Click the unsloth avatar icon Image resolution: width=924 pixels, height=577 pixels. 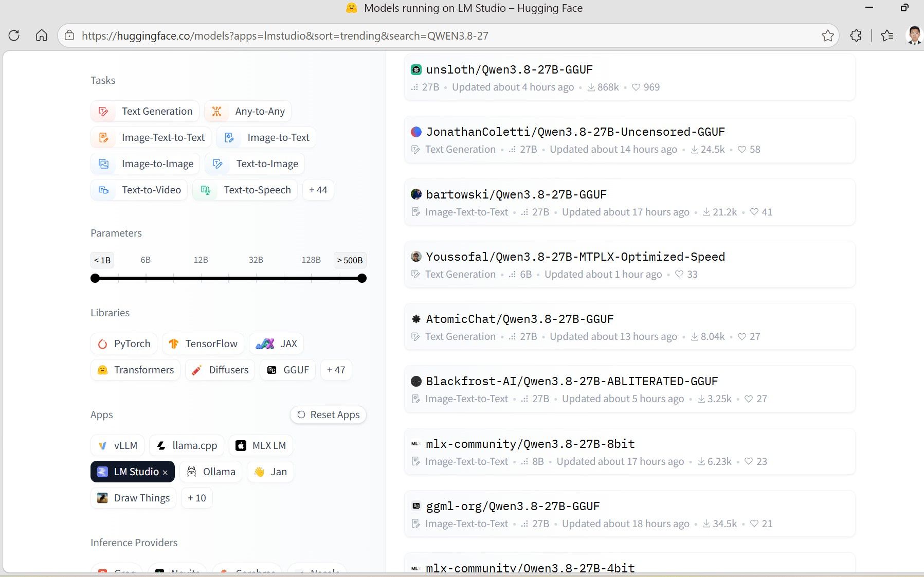[x=416, y=69]
